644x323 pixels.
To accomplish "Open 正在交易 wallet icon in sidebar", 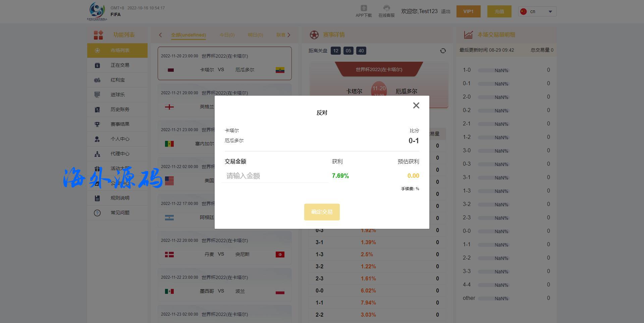I will coord(97,65).
